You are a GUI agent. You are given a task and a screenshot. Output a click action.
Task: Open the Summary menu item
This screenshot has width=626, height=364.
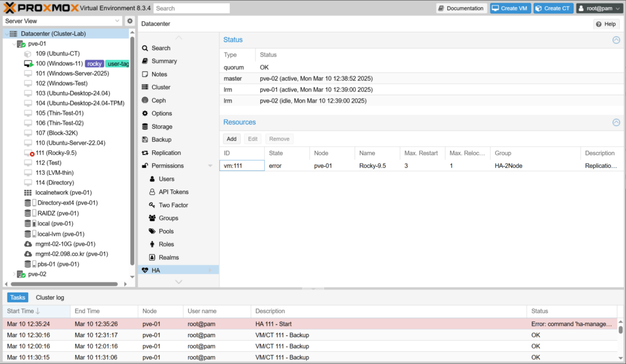click(x=164, y=61)
